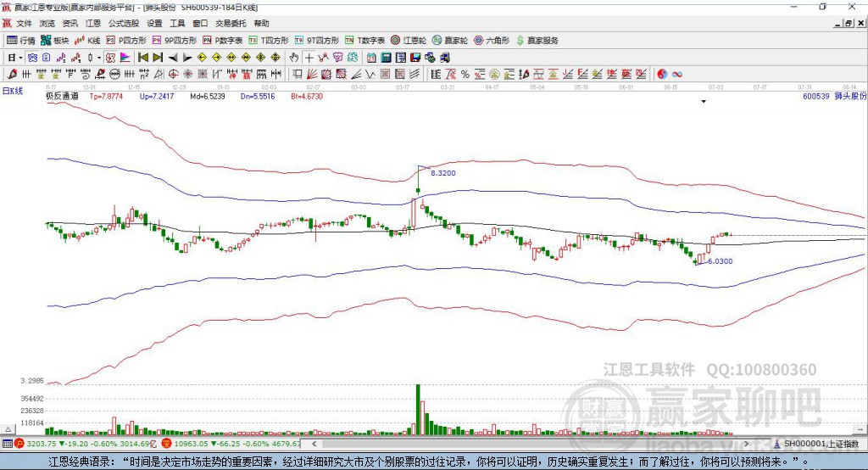Click the 沪 Shanghai index status icon

(x=19, y=444)
